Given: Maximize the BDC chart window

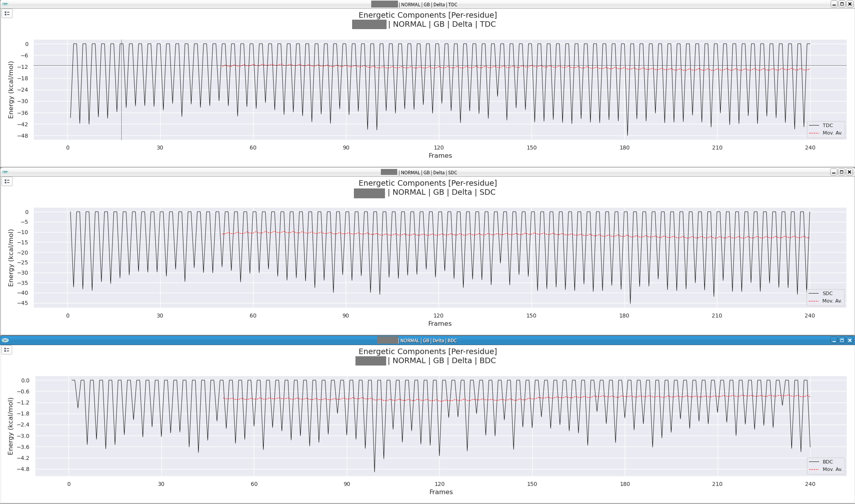Looking at the screenshot, I should point(842,340).
